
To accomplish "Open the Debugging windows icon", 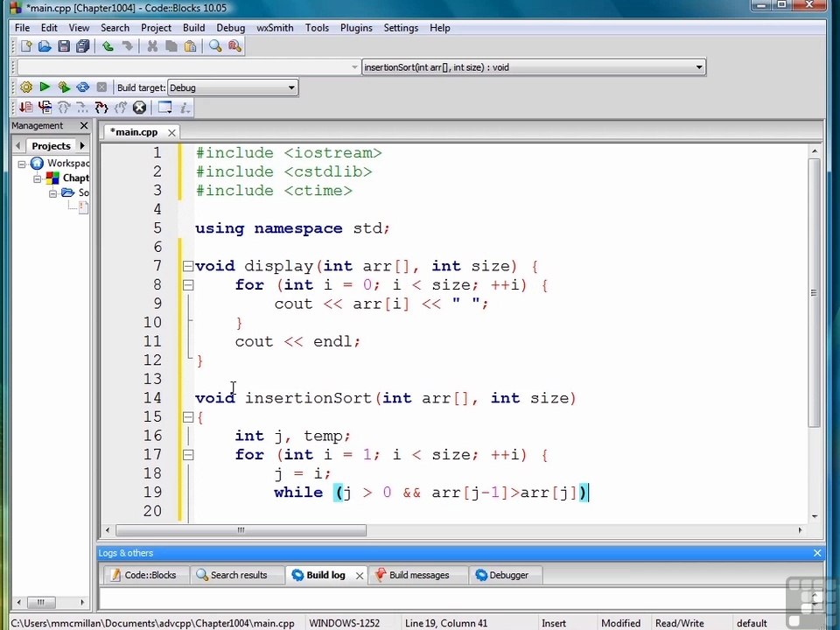I will [x=165, y=108].
